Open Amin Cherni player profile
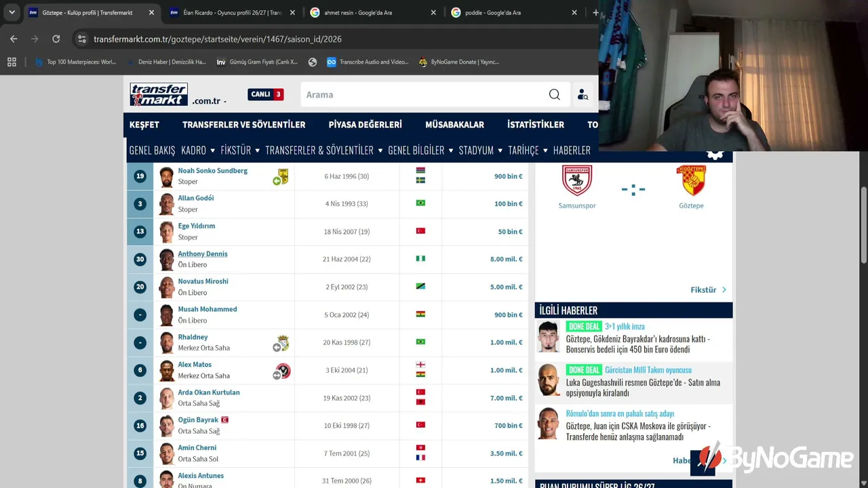The height and width of the screenshot is (488, 868). coord(197,448)
